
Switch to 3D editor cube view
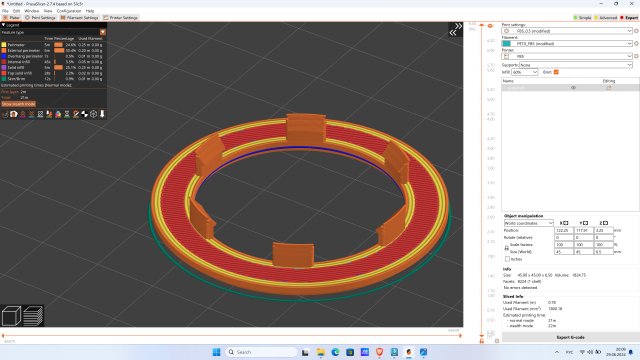11,316
